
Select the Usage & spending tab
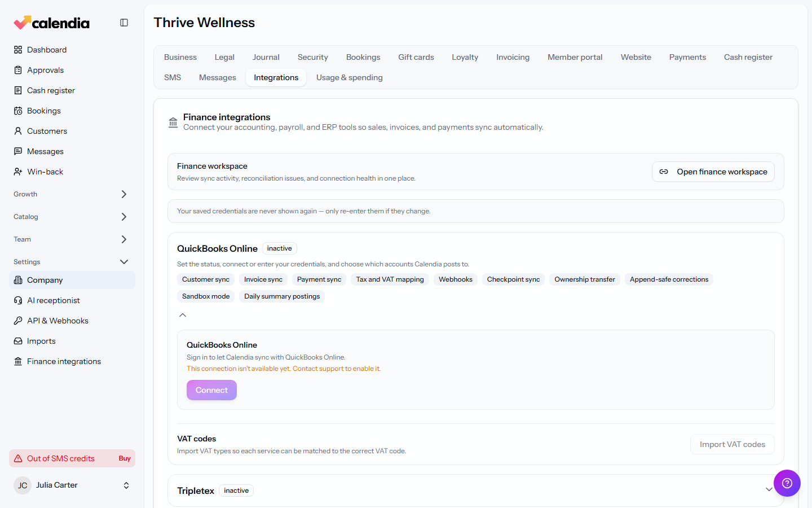coord(350,77)
